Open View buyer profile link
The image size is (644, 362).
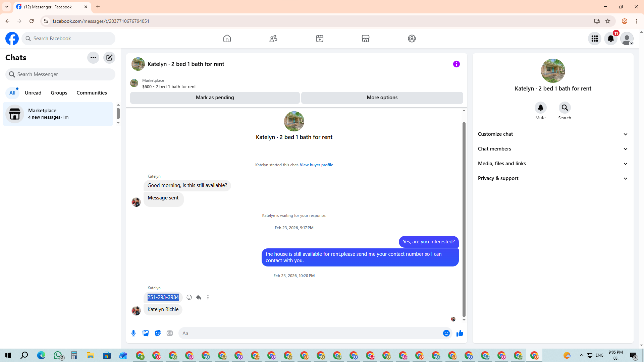[x=316, y=165]
